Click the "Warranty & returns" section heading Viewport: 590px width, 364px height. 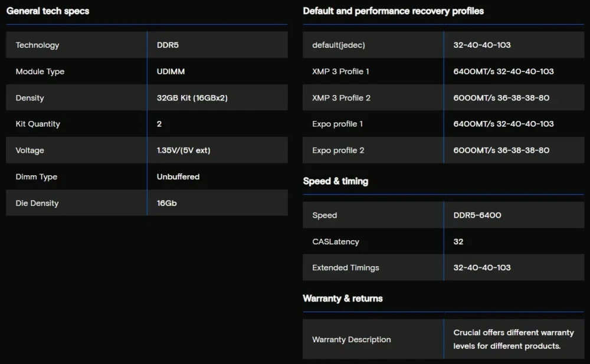pos(343,299)
